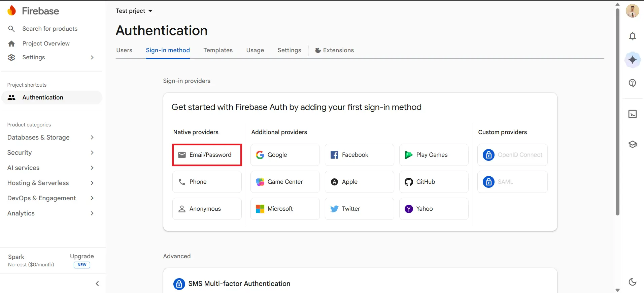Click the user profile avatar

tap(633, 11)
